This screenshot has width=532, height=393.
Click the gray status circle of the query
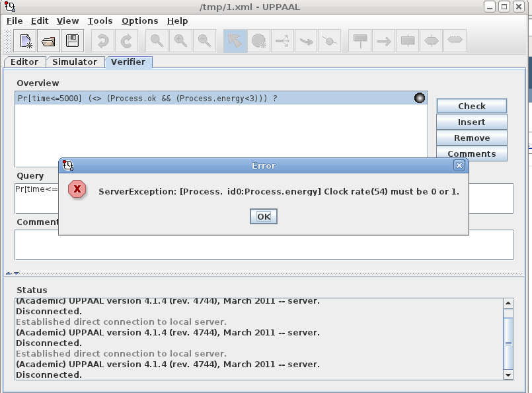pyautogui.click(x=420, y=98)
